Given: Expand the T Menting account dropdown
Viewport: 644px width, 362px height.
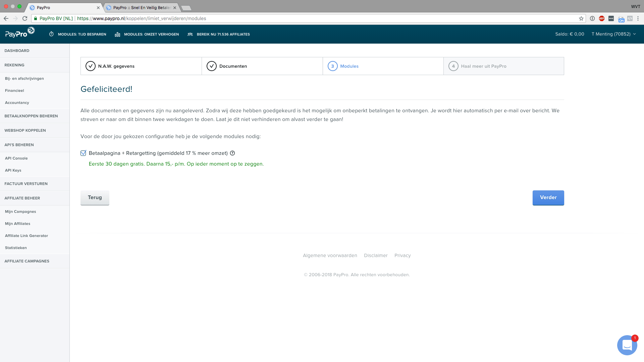Looking at the screenshot, I should click(x=613, y=34).
